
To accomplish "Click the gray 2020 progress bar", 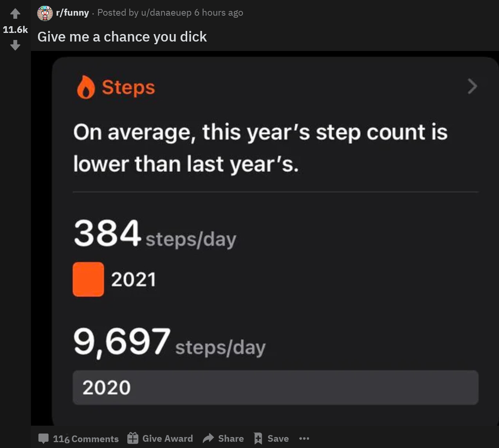I will (275, 387).
